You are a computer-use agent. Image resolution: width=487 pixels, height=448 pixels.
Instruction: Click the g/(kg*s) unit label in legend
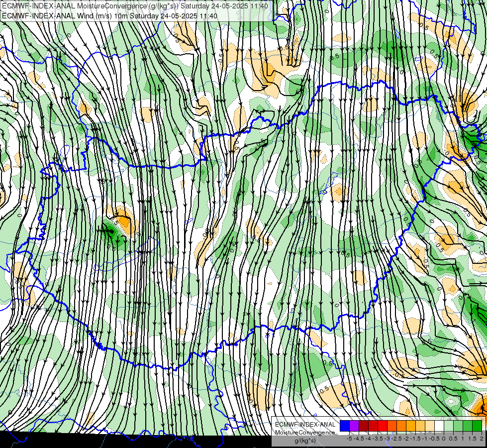click(305, 441)
